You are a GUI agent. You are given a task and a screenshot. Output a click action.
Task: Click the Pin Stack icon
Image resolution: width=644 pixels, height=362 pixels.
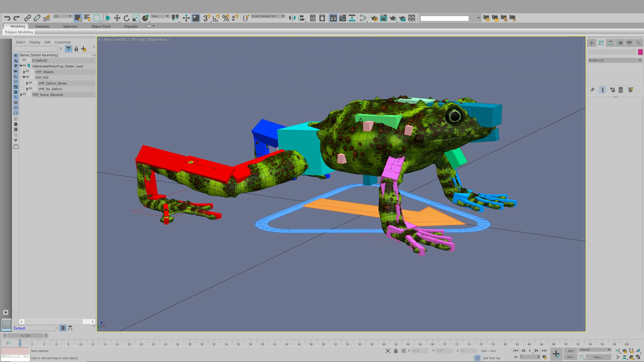tap(592, 90)
